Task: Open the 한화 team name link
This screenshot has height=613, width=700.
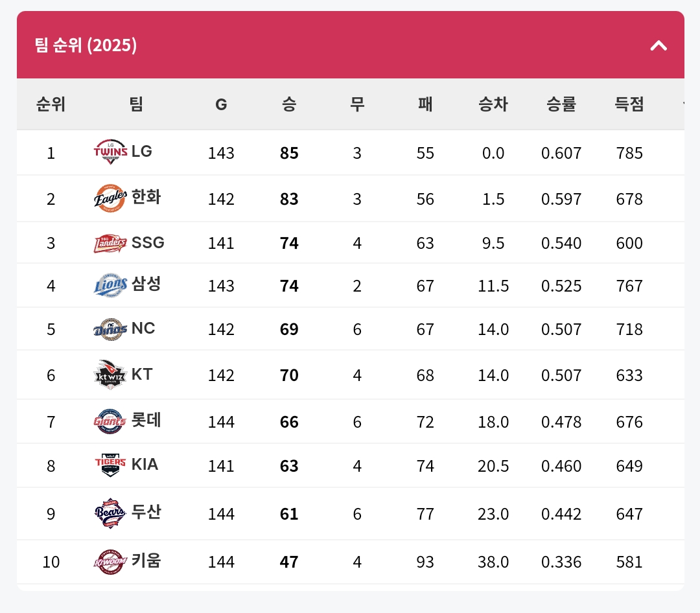Action: [x=146, y=198]
